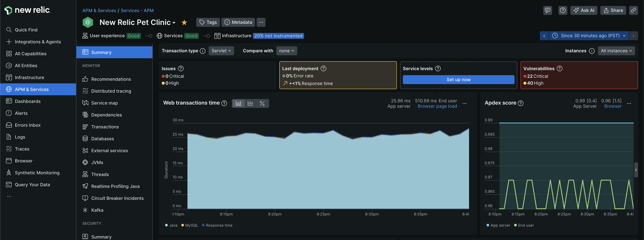Open Integrations & Agents
644x240 pixels.
[38, 42]
